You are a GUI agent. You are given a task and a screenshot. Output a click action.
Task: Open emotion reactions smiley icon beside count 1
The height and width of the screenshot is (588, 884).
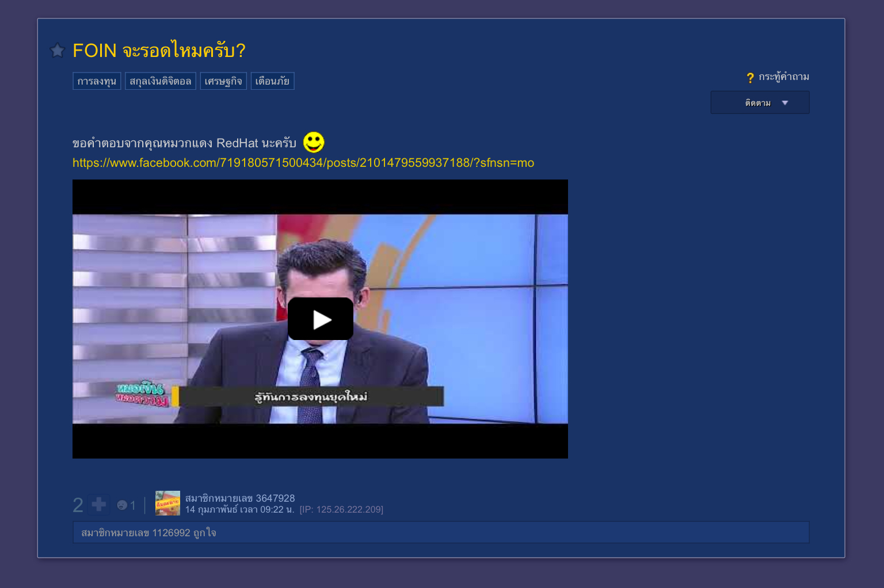point(122,505)
